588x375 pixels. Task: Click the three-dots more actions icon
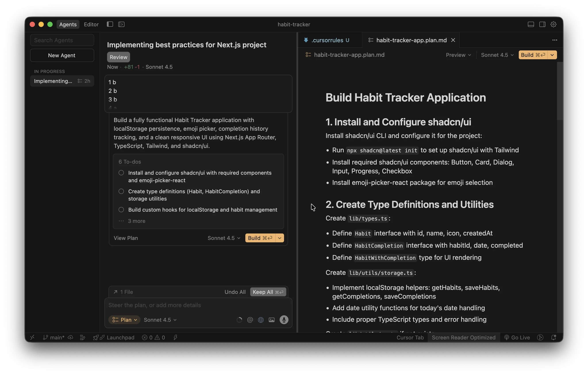coord(555,40)
